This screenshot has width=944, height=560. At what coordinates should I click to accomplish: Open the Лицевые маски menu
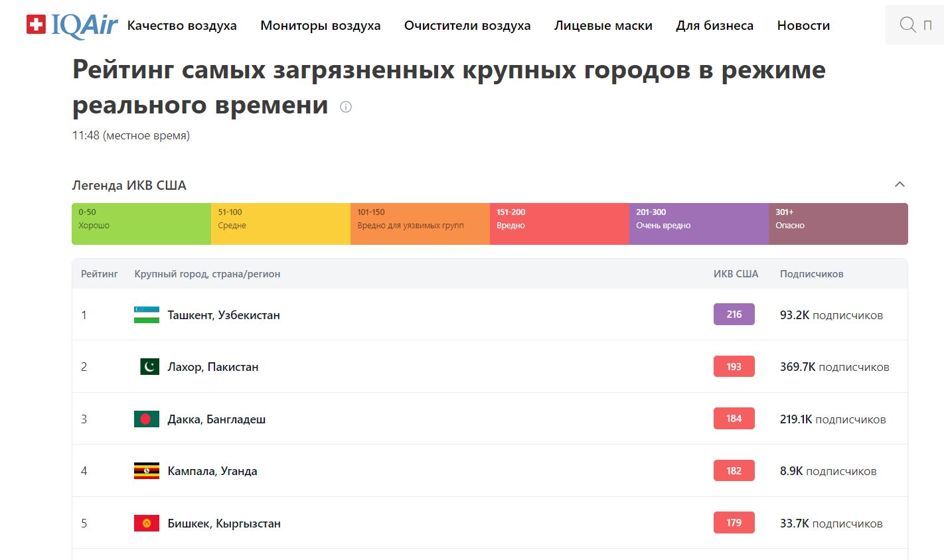pos(603,26)
